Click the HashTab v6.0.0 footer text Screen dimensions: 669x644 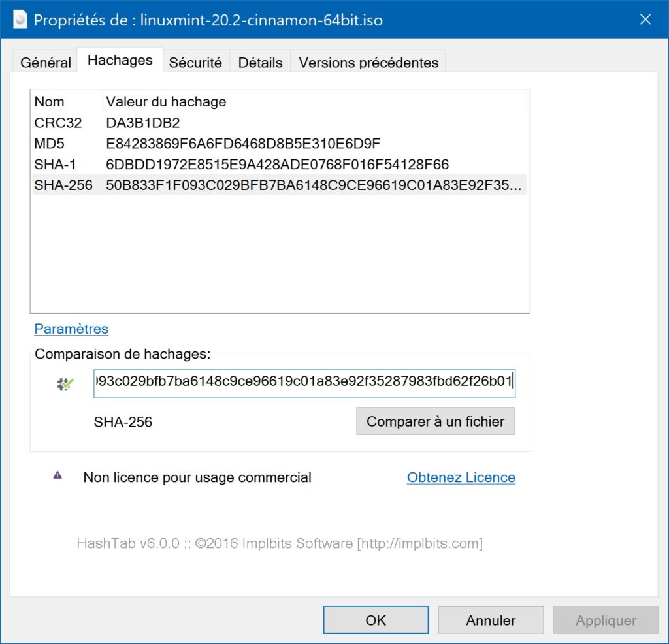(280, 543)
